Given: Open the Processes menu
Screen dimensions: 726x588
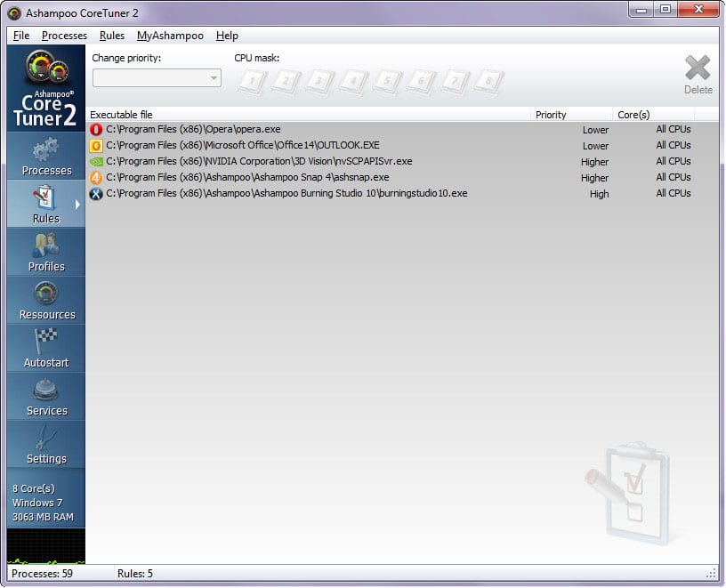Looking at the screenshot, I should 64,36.
